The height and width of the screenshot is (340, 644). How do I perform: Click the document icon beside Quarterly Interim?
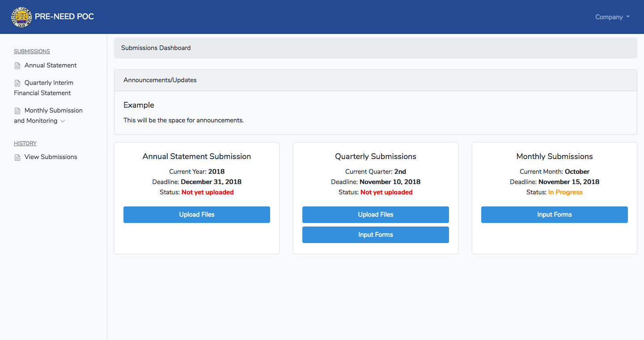tap(17, 83)
